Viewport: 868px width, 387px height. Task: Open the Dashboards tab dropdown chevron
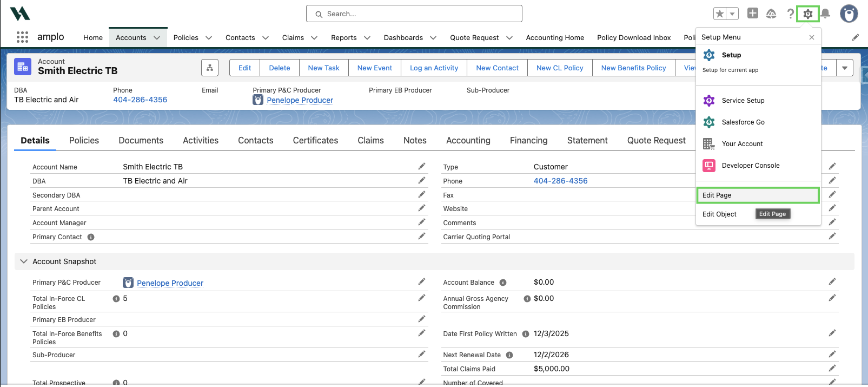(433, 38)
